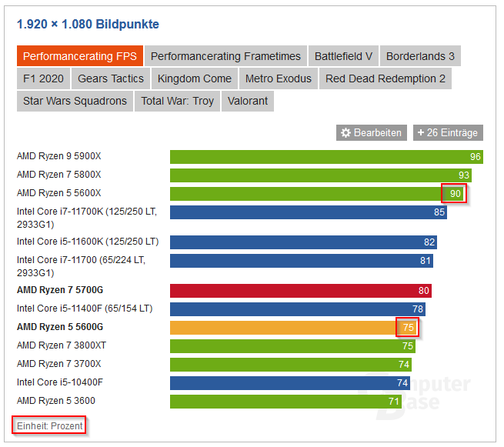The image size is (504, 447).
Task: Click the Intel Core i7-11700K label
Action: point(87,218)
